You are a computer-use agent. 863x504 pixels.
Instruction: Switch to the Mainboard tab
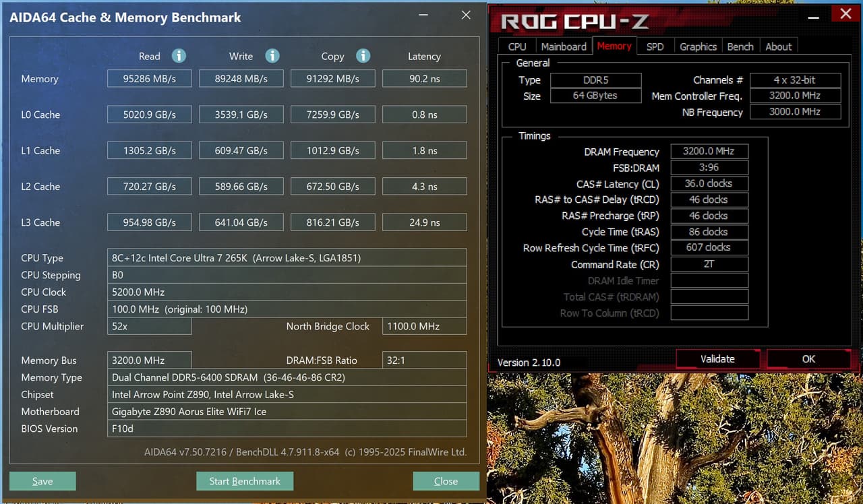564,46
